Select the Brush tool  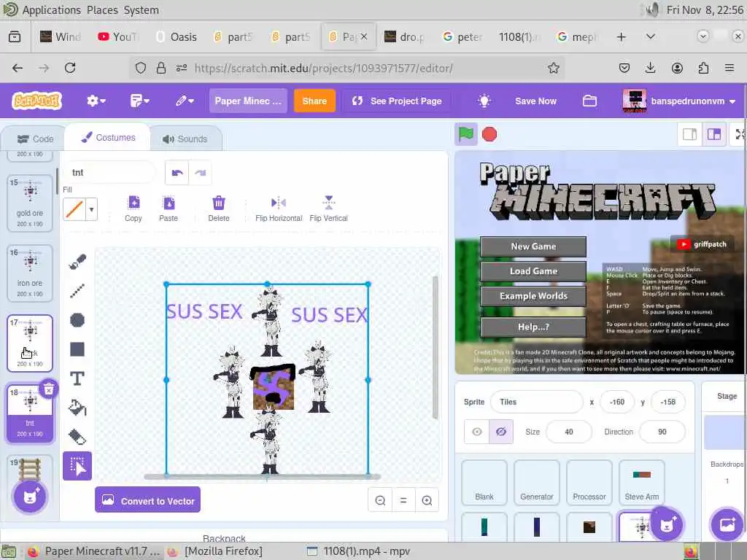tap(77, 262)
